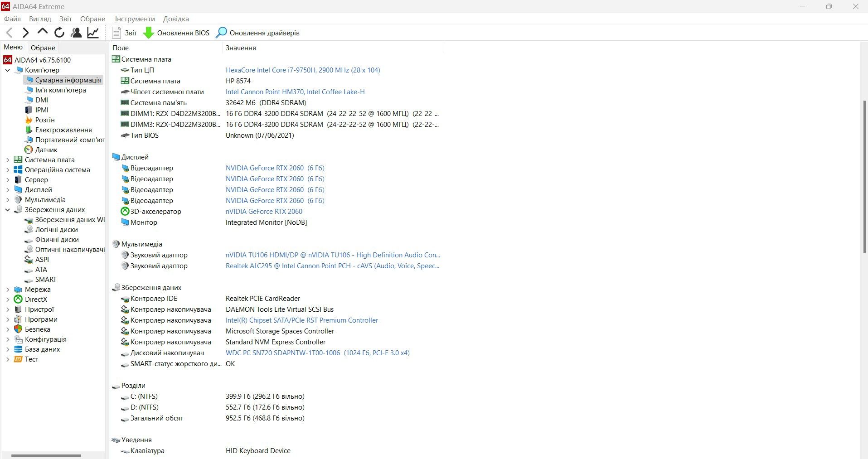
Task: Collapse the Збереження даних tree node
Action: click(8, 210)
